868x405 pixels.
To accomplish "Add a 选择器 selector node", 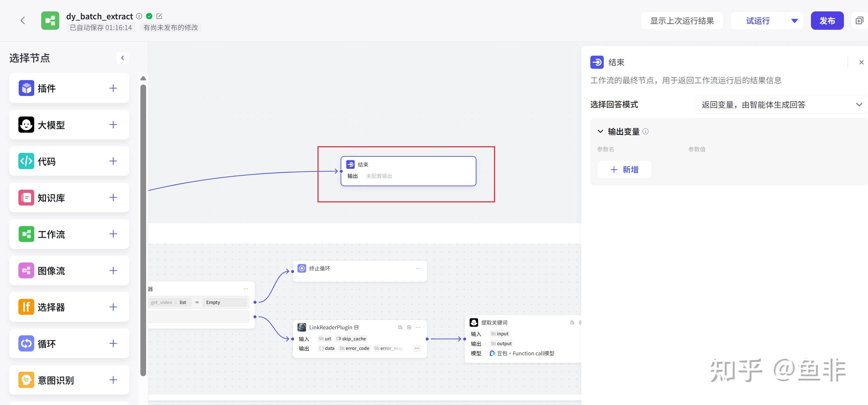I will pos(113,307).
